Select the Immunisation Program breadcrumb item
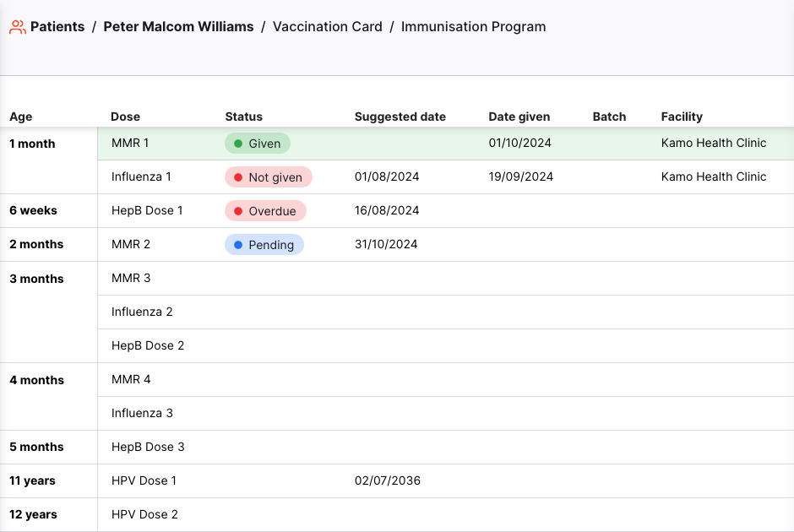The width and height of the screenshot is (794, 532). pos(473,27)
